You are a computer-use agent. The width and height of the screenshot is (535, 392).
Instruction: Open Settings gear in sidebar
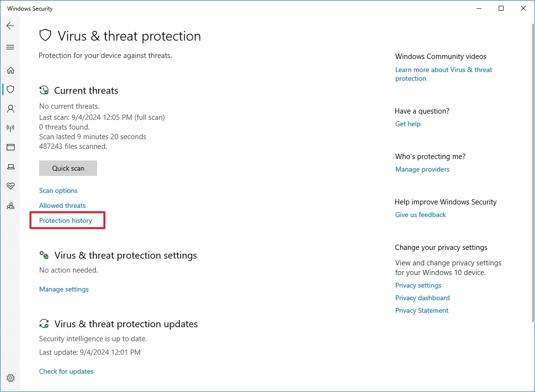coord(11,378)
